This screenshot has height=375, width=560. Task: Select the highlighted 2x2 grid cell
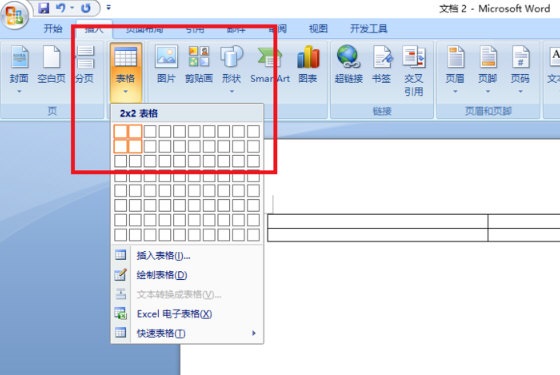[x=135, y=146]
